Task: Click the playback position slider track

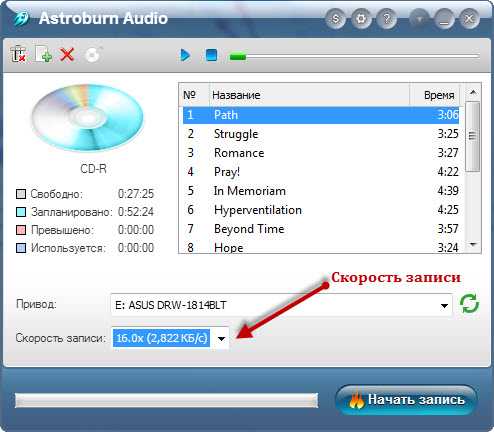Action: 354,57
